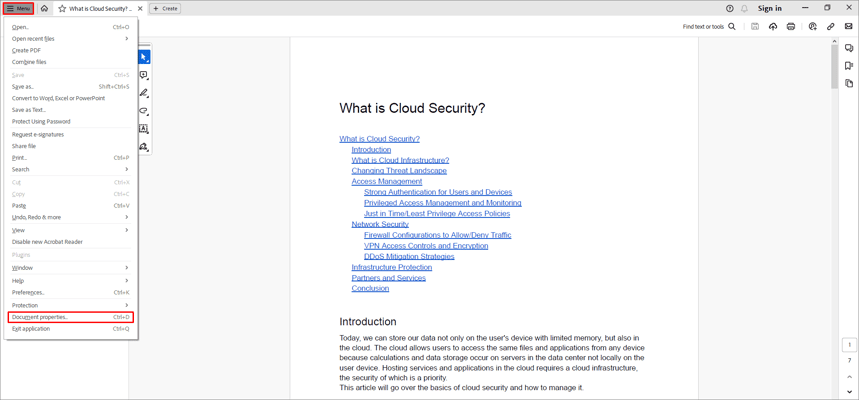This screenshot has height=400, width=859.
Task: Expand the Open recent files submenu
Action: tap(70, 39)
